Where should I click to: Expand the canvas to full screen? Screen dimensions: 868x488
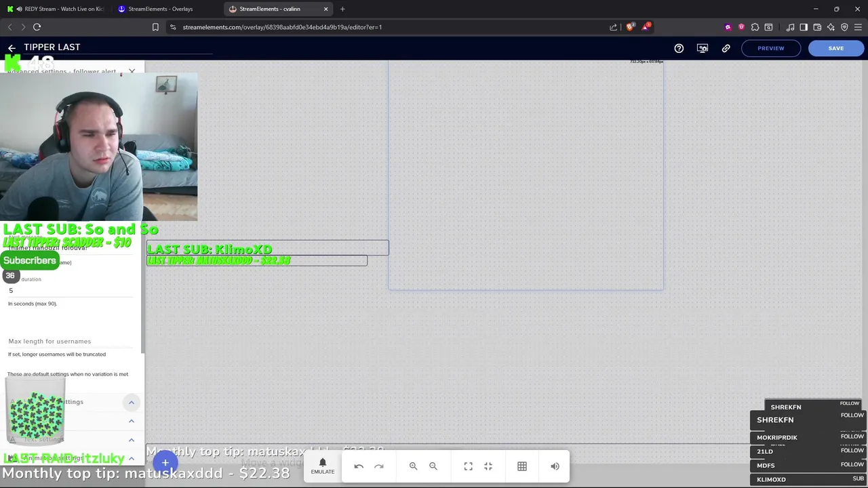pyautogui.click(x=468, y=466)
